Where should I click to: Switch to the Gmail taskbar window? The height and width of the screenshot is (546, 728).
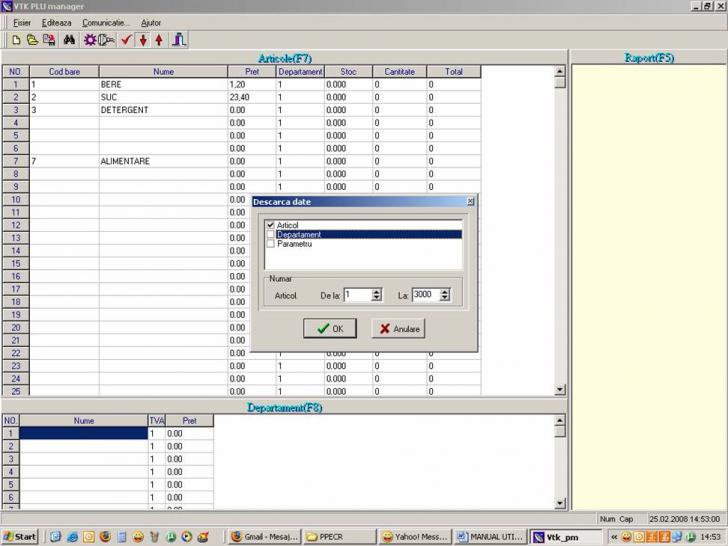[265, 537]
